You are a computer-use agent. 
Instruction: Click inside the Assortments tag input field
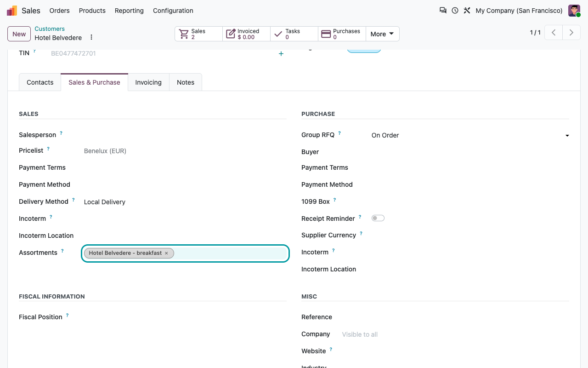231,253
